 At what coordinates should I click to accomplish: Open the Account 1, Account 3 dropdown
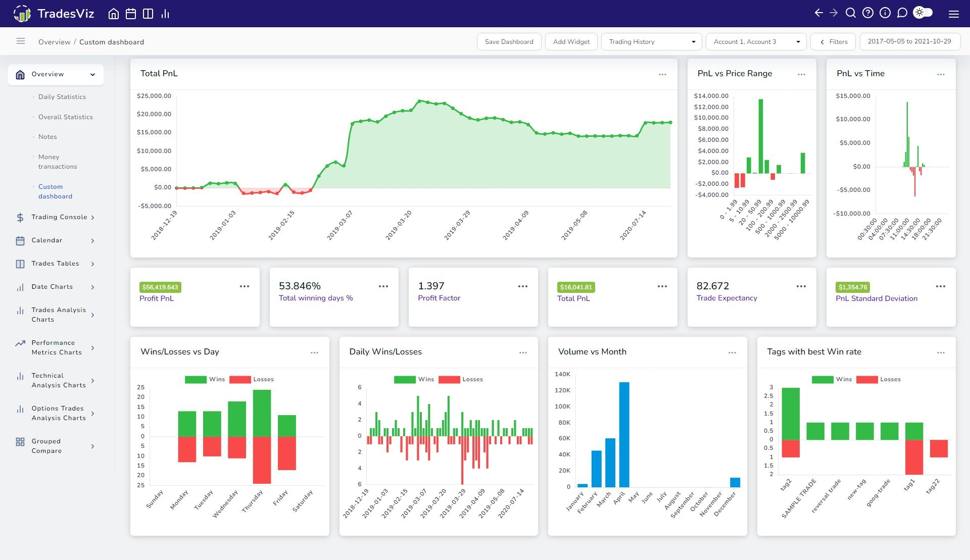click(756, 41)
